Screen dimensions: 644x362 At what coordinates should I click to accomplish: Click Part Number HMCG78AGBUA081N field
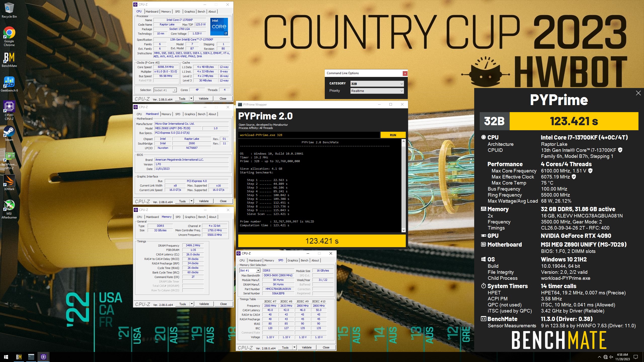pyautogui.click(x=278, y=289)
